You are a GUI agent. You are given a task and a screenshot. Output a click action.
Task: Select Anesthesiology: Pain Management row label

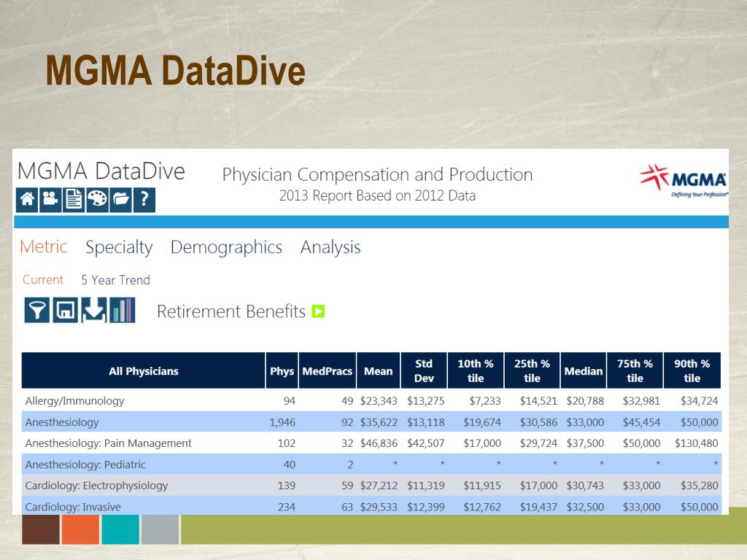108,443
